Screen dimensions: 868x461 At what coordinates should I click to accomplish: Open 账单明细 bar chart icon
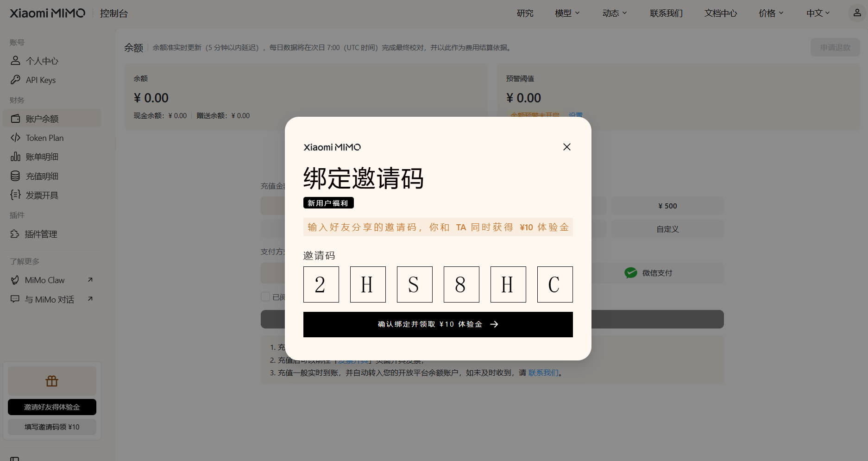[x=15, y=157]
